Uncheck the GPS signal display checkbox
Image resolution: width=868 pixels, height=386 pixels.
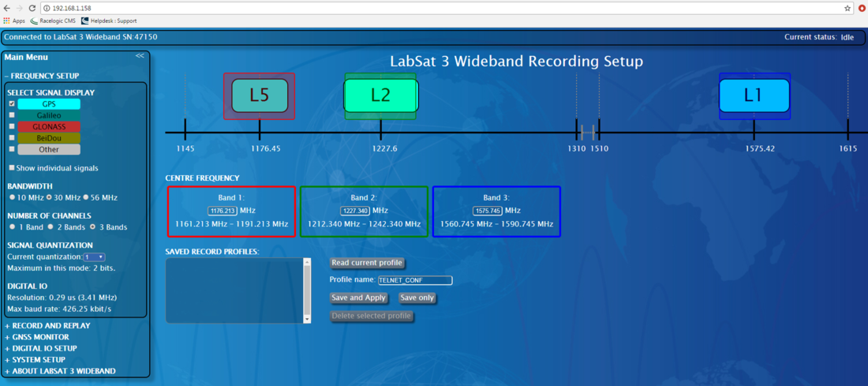[x=12, y=103]
